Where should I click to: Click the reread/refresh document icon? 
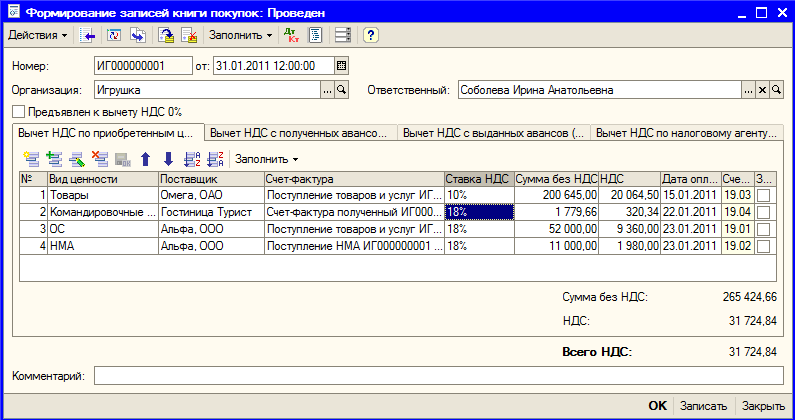114,36
